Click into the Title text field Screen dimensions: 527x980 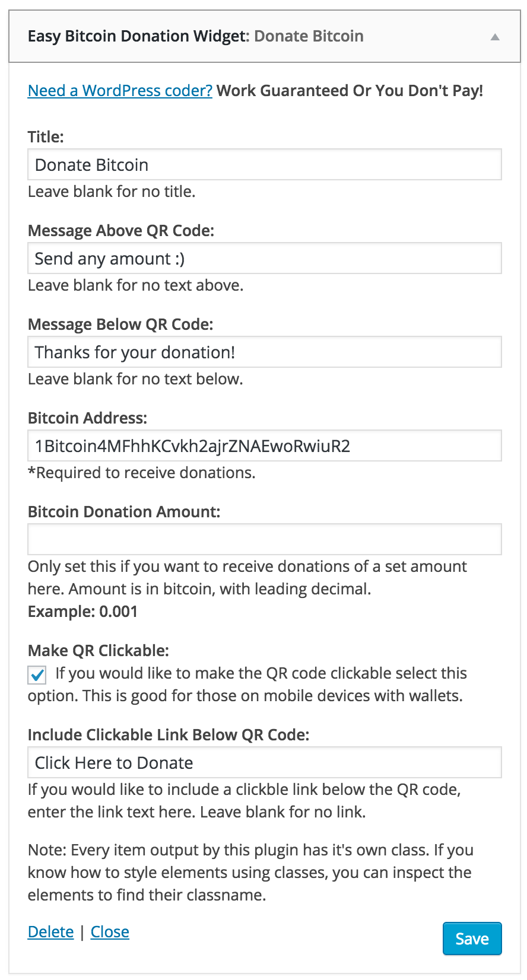pyautogui.click(x=265, y=165)
